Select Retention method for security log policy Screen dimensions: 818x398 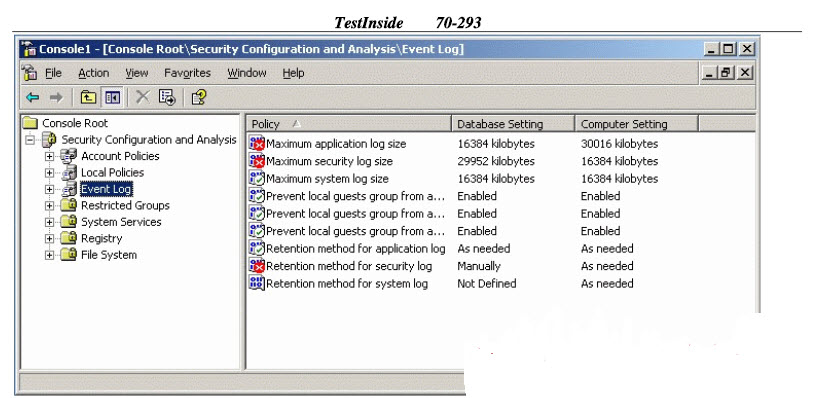pyautogui.click(x=349, y=266)
